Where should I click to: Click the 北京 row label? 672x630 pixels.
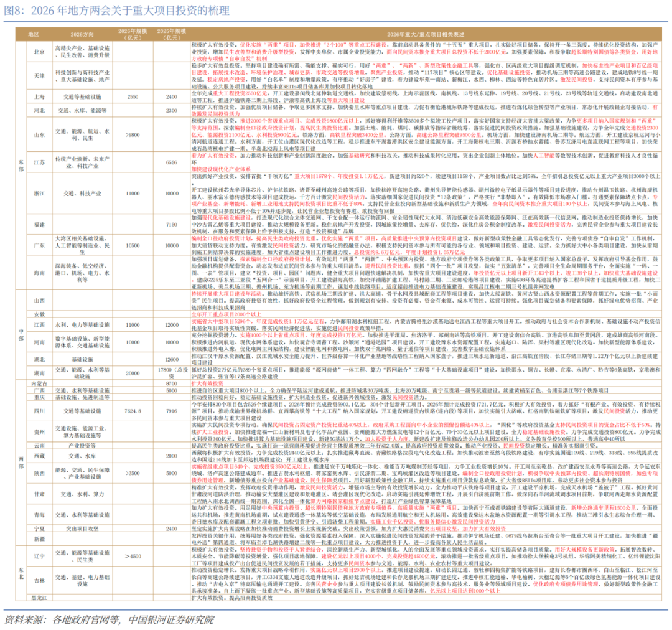[39, 52]
